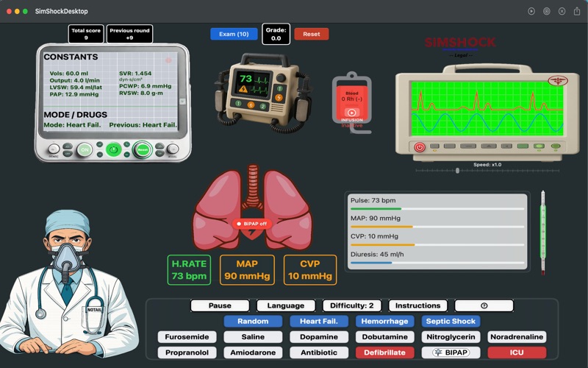Administer Saline

click(253, 337)
